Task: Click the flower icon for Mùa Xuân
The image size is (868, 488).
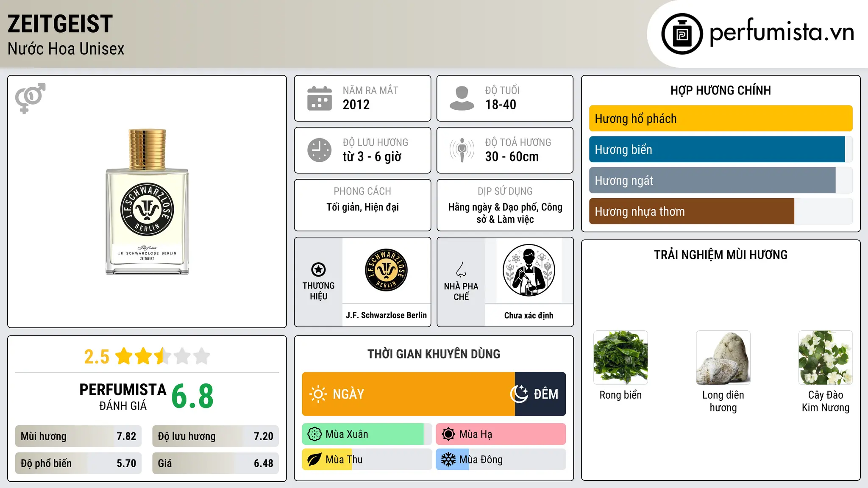Action: [314, 434]
